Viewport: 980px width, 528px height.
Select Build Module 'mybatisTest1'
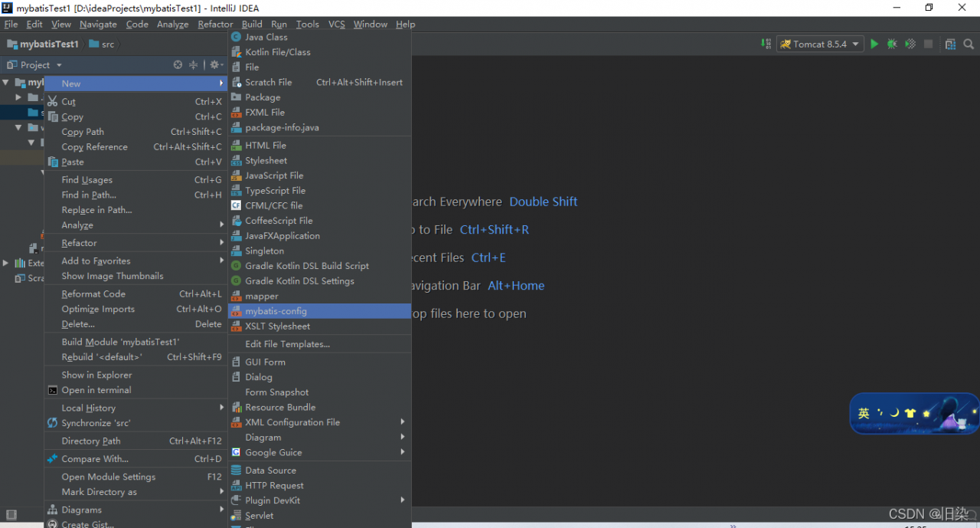click(x=136, y=342)
